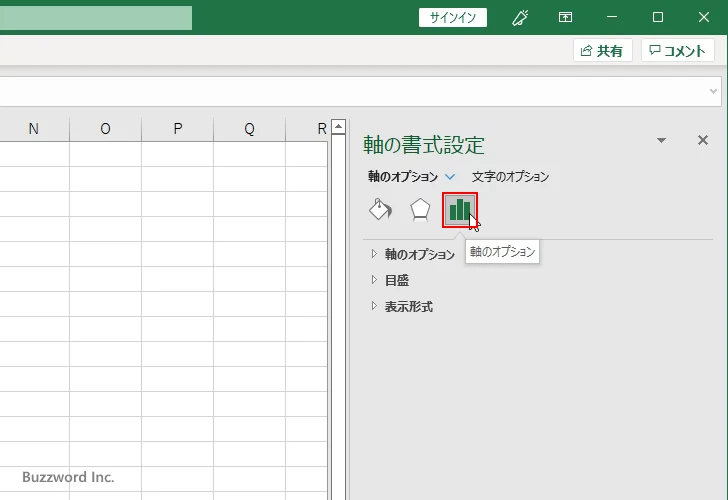The width and height of the screenshot is (728, 500).
Task: Open the Effects pentagon tab
Action: (420, 210)
